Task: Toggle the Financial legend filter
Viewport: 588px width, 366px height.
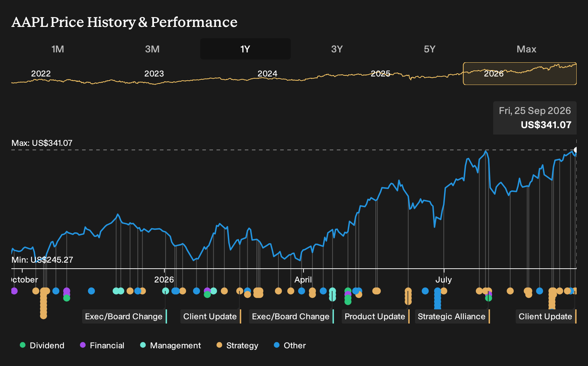Action: (x=102, y=345)
